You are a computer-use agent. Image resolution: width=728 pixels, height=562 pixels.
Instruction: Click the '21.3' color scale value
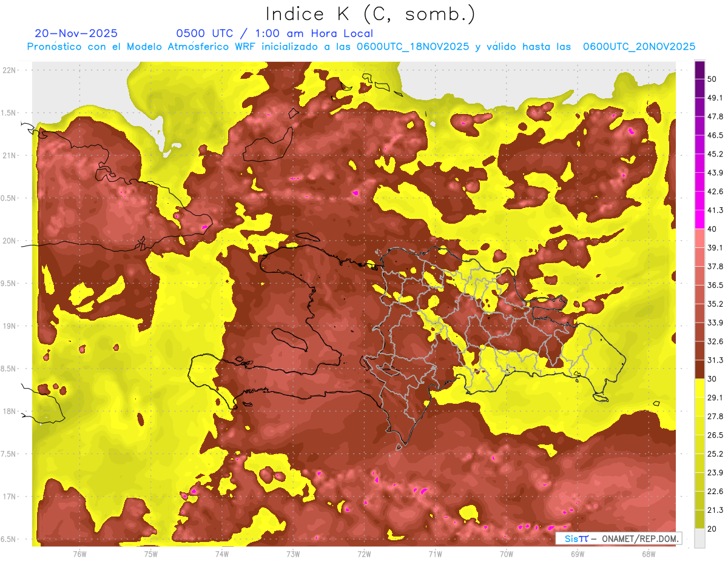[x=715, y=510]
